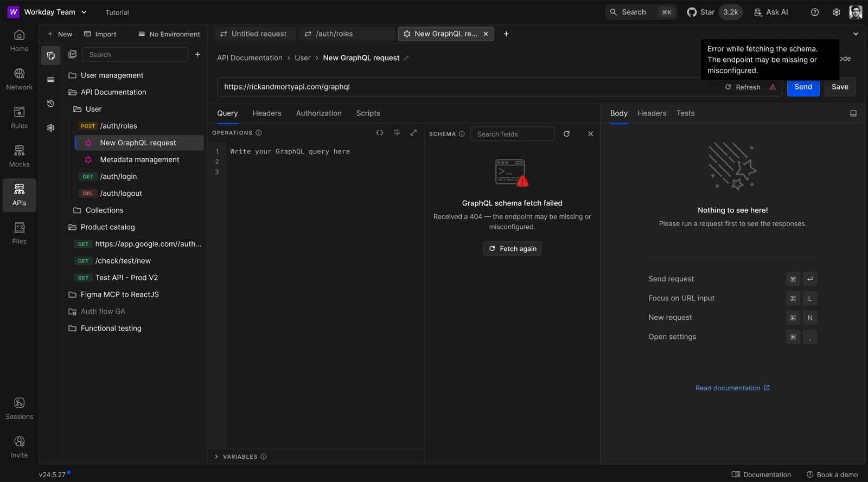Select the response Tests tab

(x=685, y=113)
